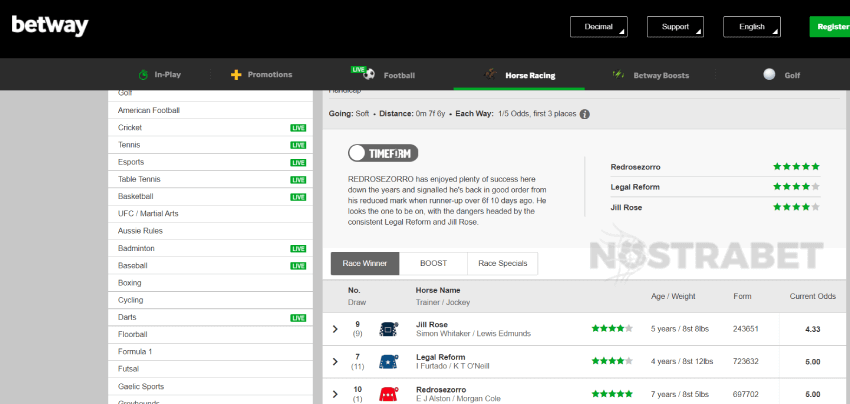Select the Race Winner tab
The image size is (850, 404).
(x=365, y=264)
